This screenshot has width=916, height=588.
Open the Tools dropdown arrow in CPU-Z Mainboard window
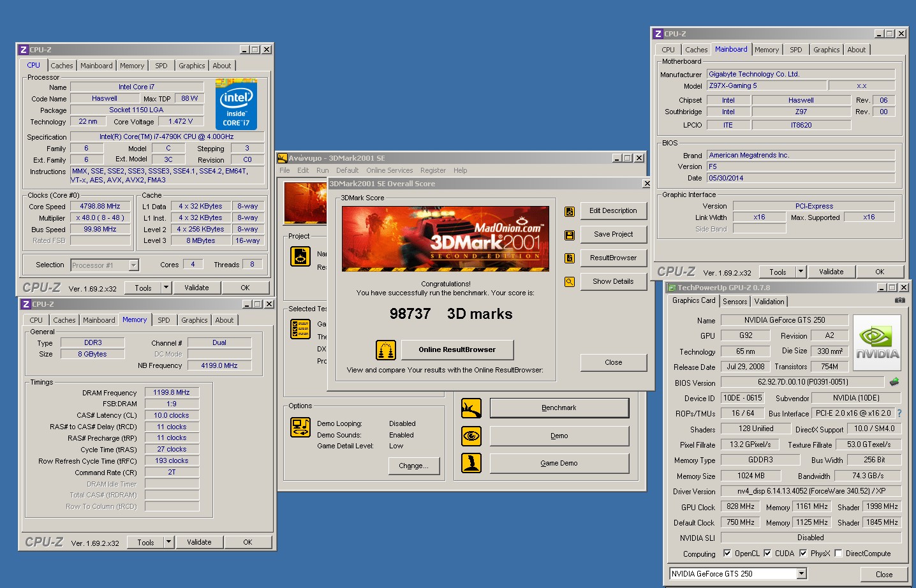pos(801,272)
